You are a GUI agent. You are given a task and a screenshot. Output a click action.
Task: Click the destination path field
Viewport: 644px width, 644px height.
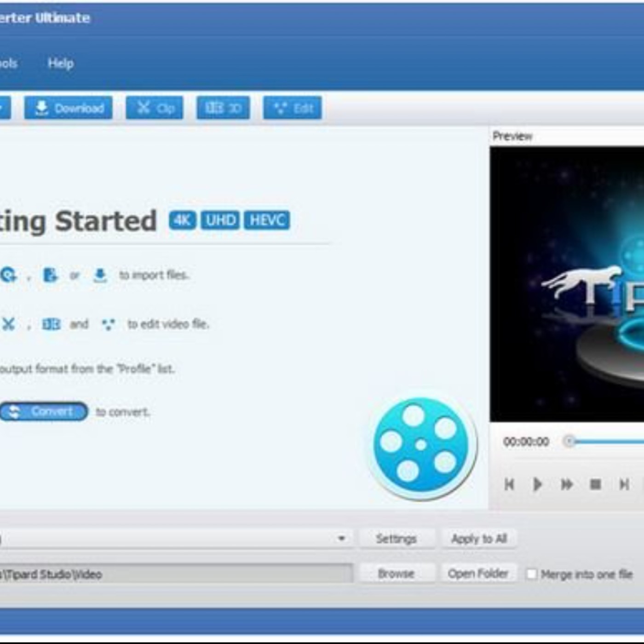[176, 574]
